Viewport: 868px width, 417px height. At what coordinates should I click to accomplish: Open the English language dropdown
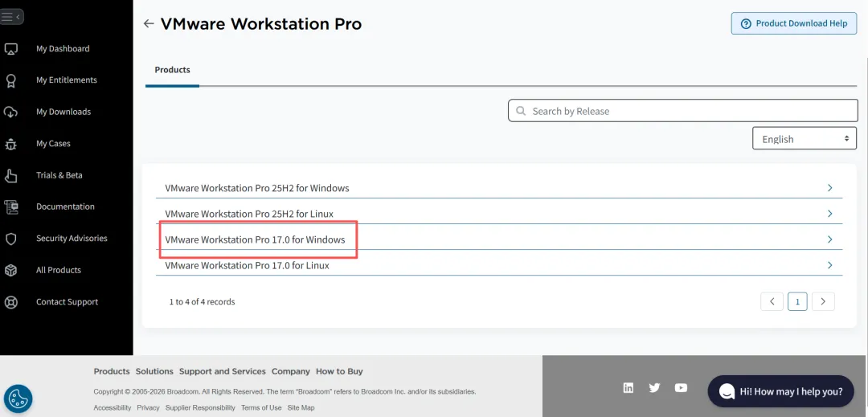[x=805, y=138]
